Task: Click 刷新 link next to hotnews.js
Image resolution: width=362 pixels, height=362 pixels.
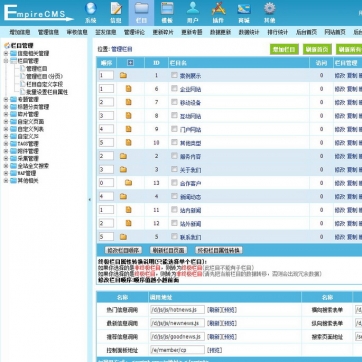Action: pyautogui.click(x=214, y=310)
